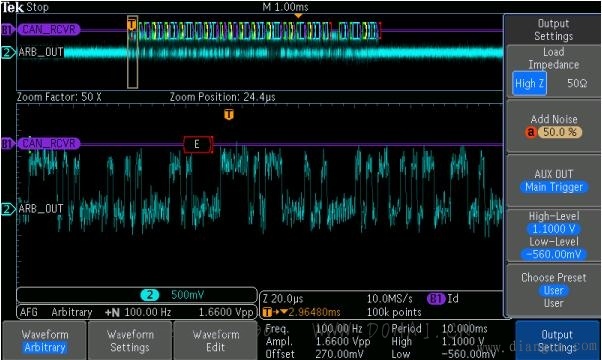Click the orange trigger arrow above overview

coord(298,16)
